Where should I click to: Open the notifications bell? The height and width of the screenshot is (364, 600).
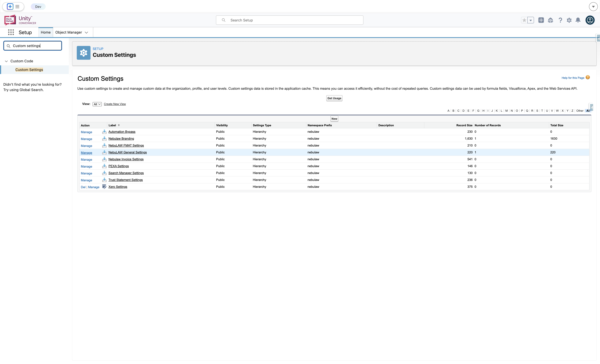[x=578, y=20]
